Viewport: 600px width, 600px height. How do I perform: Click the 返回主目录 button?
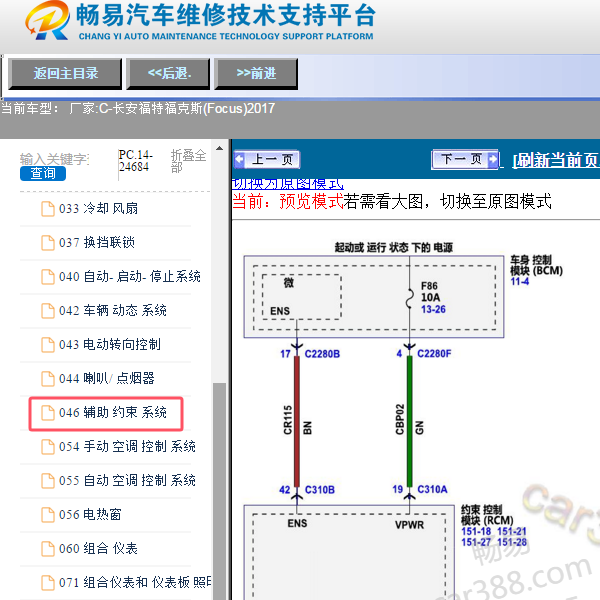point(65,74)
